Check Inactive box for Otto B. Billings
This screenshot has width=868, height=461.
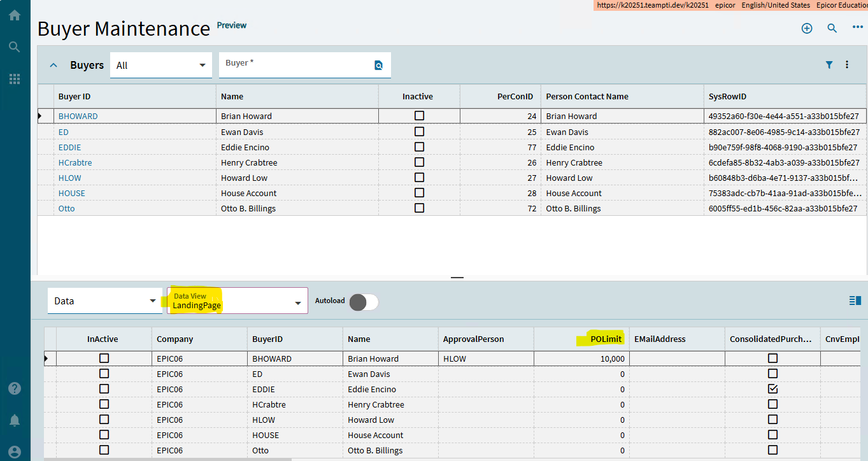pos(419,208)
